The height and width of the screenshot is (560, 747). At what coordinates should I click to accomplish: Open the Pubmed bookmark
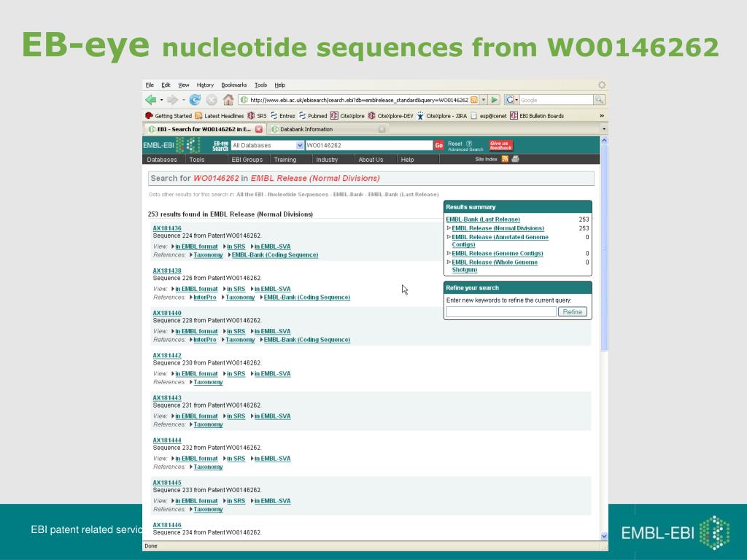312,116
